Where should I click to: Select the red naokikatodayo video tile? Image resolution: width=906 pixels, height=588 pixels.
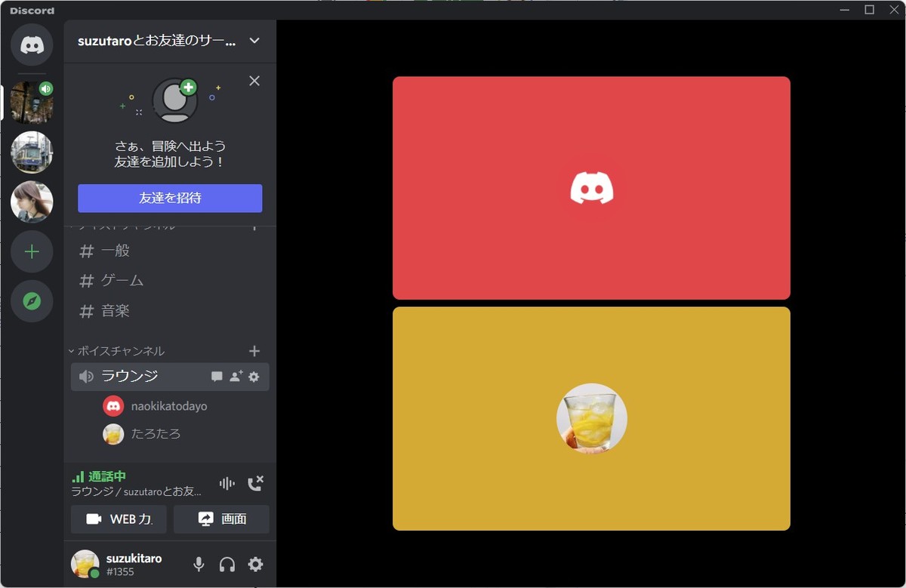point(591,188)
